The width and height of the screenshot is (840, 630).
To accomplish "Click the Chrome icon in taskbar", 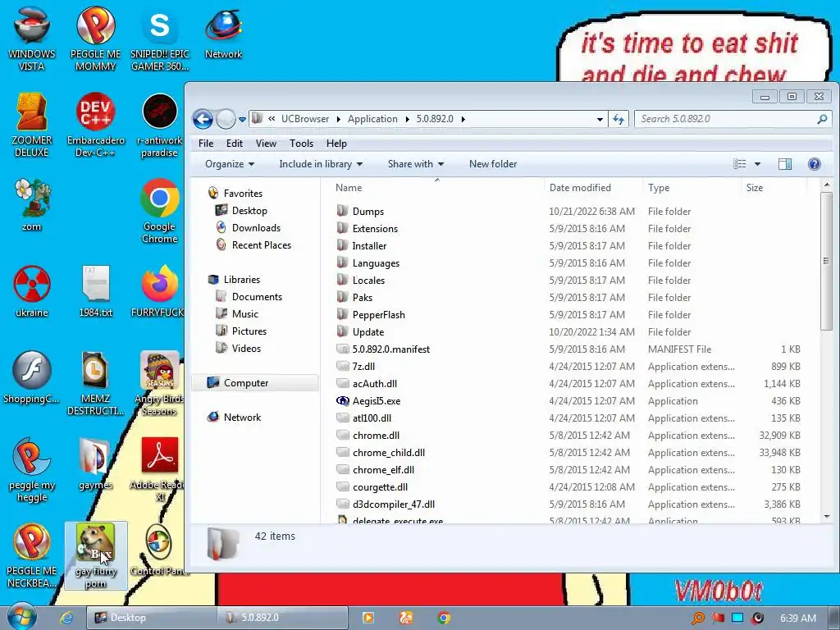I will 444,618.
